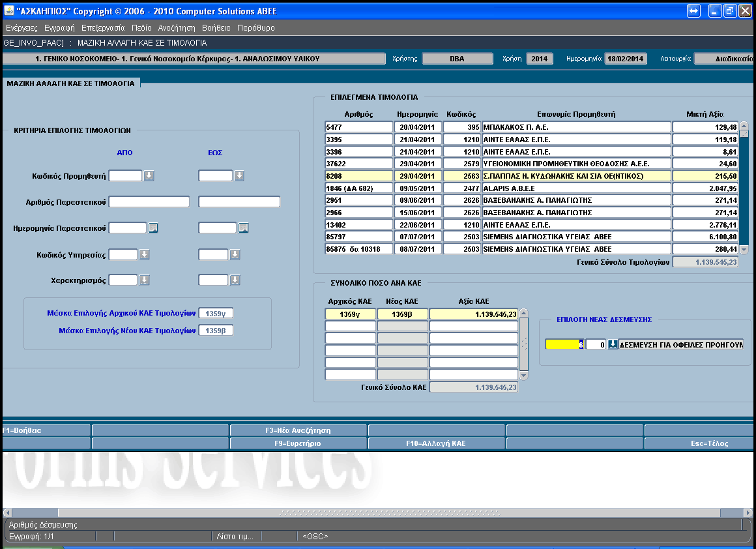Select invoice number 13402
The height and width of the screenshot is (549, 756).
[358, 225]
